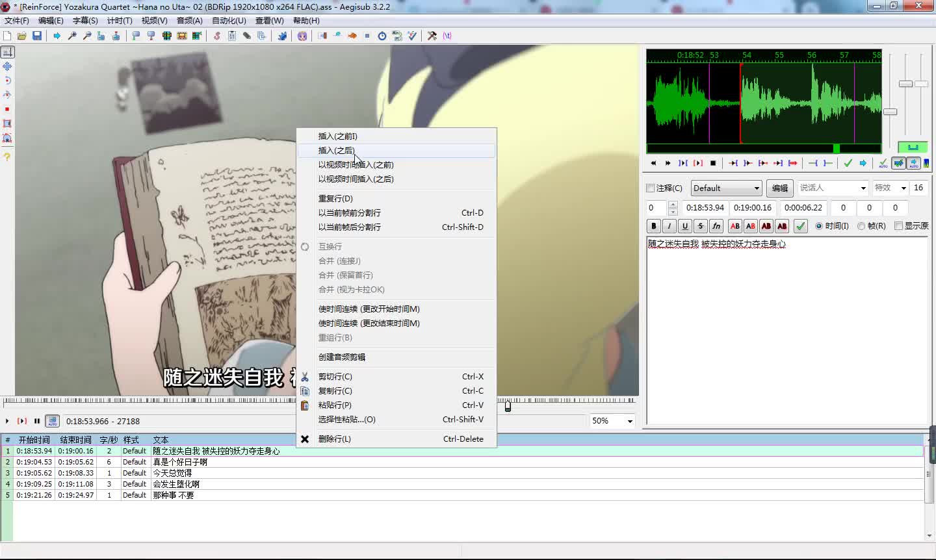Enable the comment checkbox 注释(C)
Screen dimensions: 936x560
(x=651, y=188)
